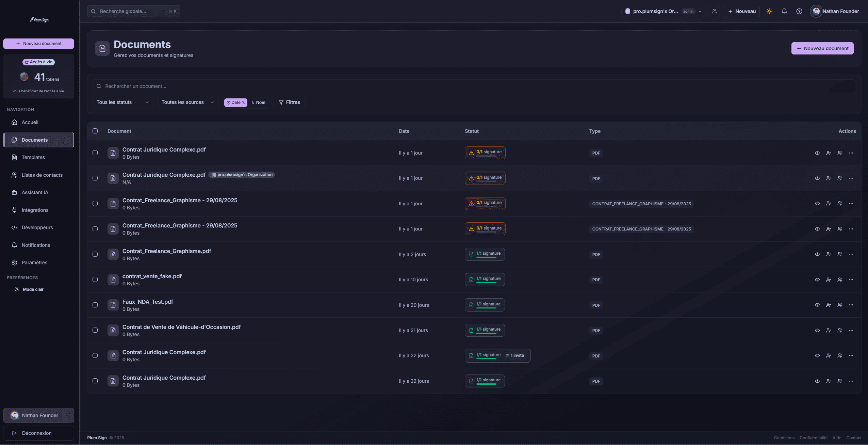Click the Nouveau document button in the Documents header
This screenshot has height=445, width=868.
coord(822,48)
